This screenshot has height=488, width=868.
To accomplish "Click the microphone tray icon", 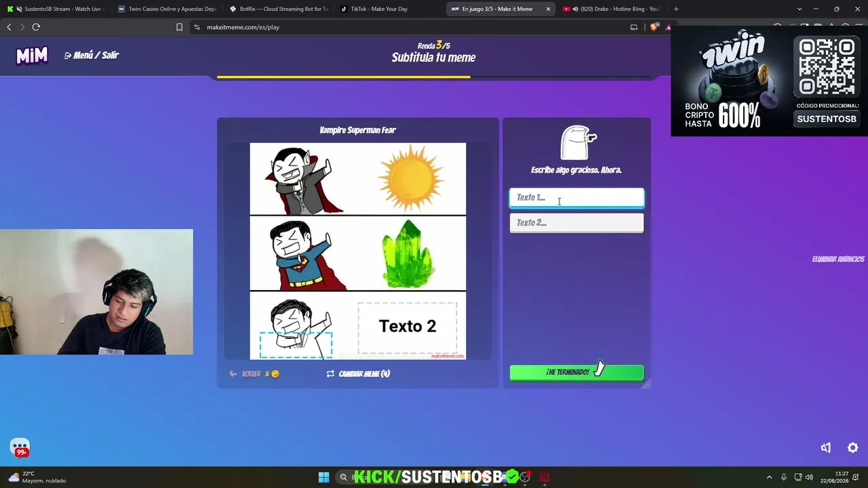I will [x=784, y=477].
